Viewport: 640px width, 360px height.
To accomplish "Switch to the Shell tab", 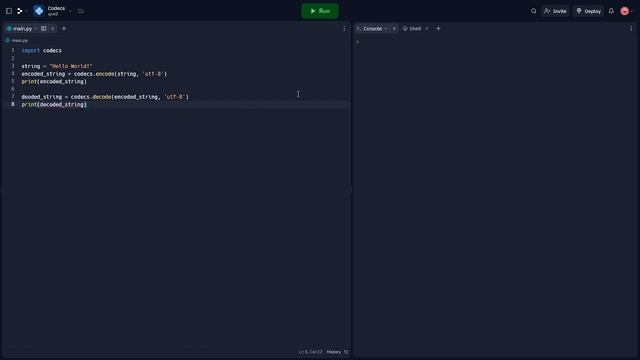I will point(412,29).
